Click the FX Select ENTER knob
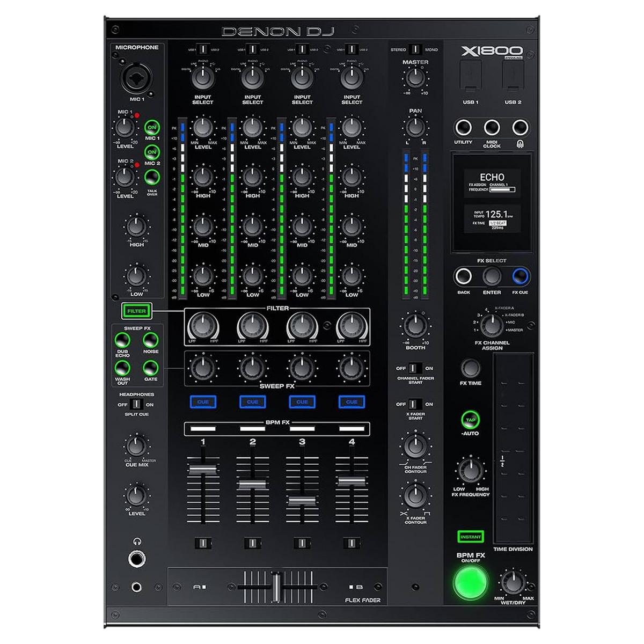The image size is (644, 644). click(x=492, y=276)
